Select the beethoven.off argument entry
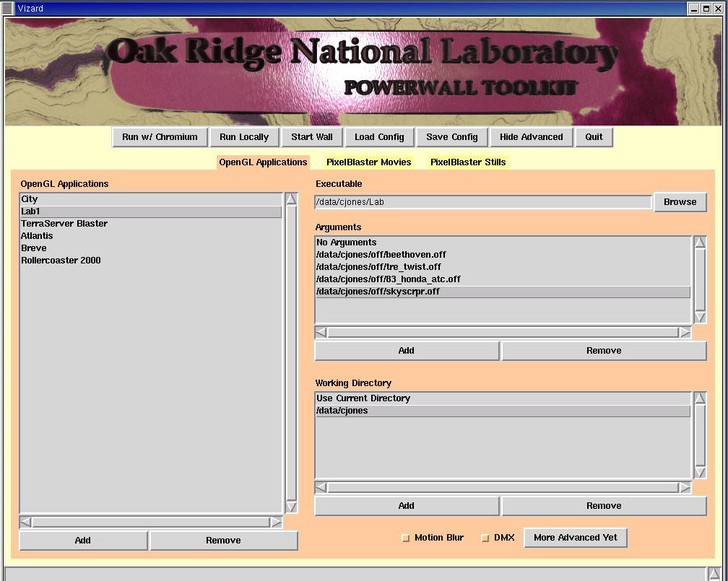 point(381,255)
